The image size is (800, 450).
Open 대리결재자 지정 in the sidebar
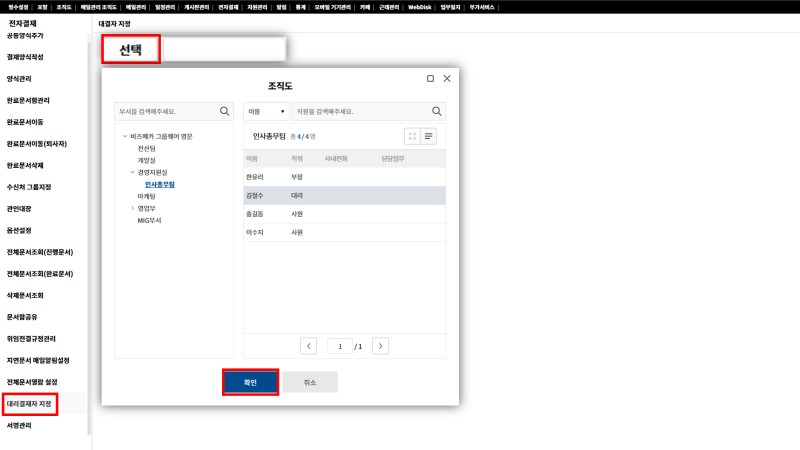(x=30, y=404)
